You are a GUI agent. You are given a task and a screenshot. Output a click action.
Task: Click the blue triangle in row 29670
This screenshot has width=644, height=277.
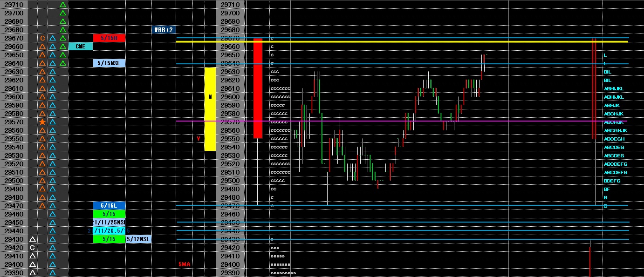(53, 38)
